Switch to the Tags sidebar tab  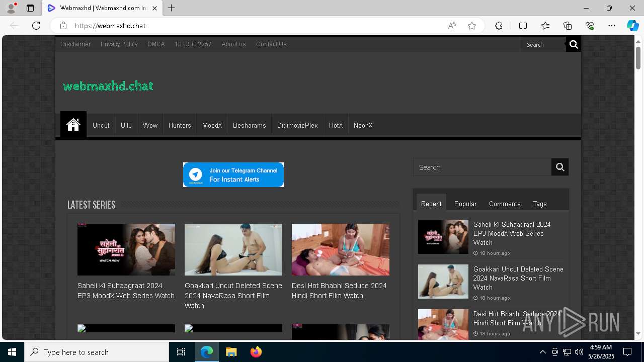(x=540, y=204)
